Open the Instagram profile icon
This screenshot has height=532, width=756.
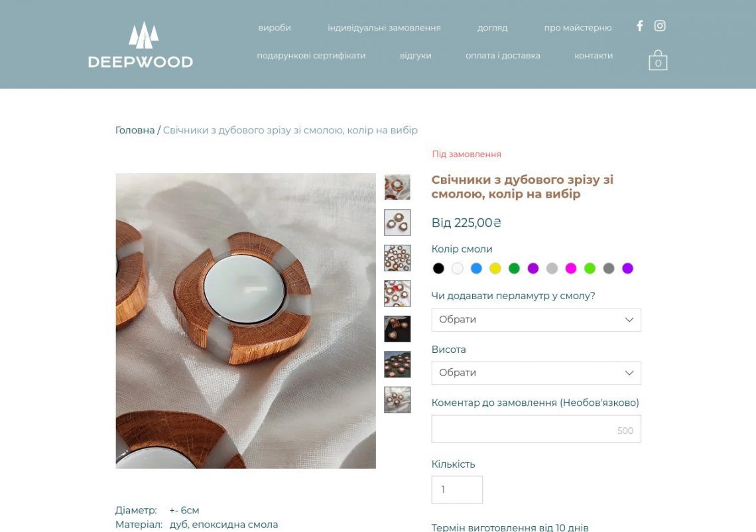pos(660,26)
